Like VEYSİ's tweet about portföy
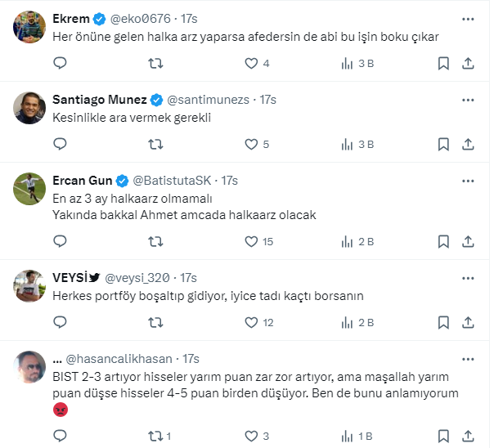 252,322
